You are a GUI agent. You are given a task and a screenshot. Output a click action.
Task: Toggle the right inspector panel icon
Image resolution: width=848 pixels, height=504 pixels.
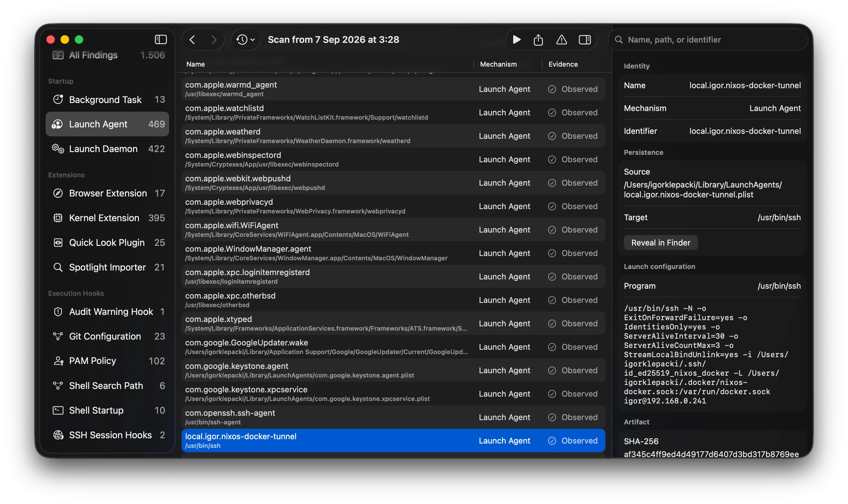(x=584, y=40)
